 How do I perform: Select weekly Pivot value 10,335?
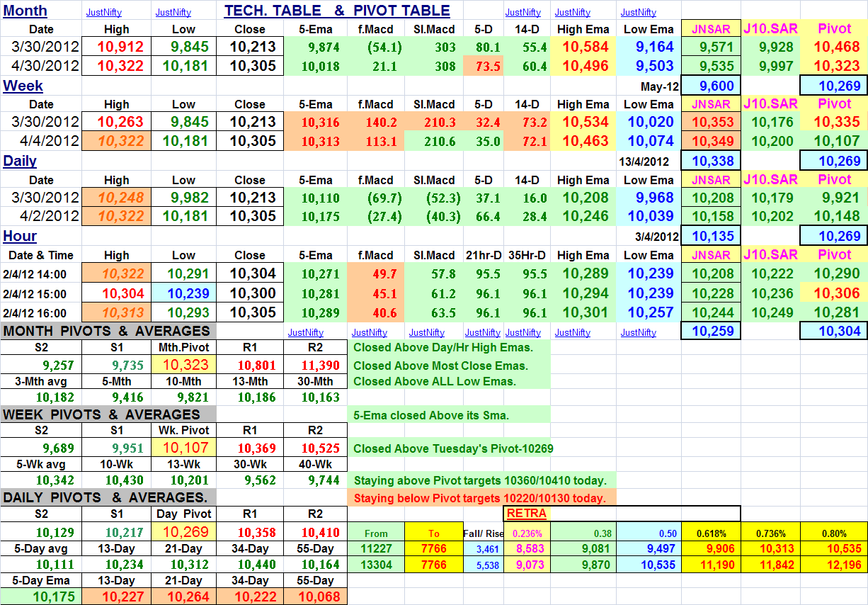(x=834, y=122)
